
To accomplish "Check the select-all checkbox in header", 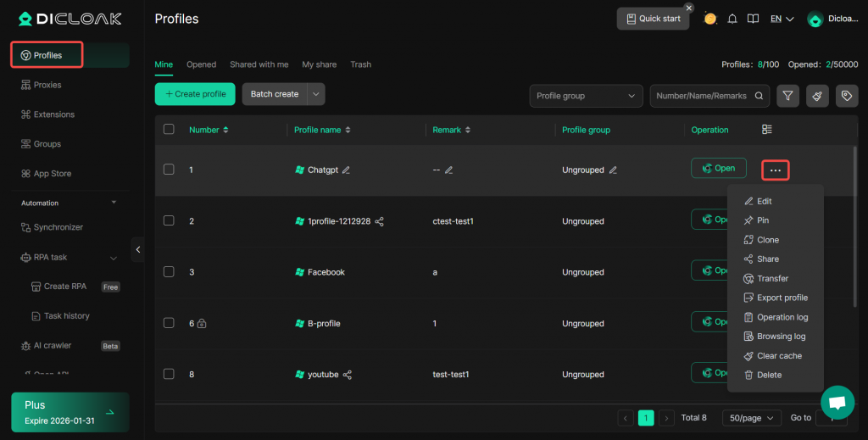I will 169,130.
